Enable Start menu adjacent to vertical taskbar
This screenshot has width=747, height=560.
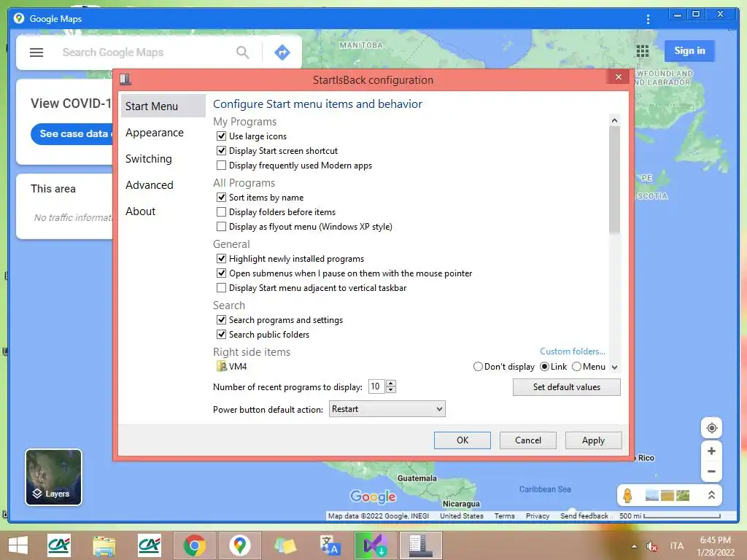[221, 287]
